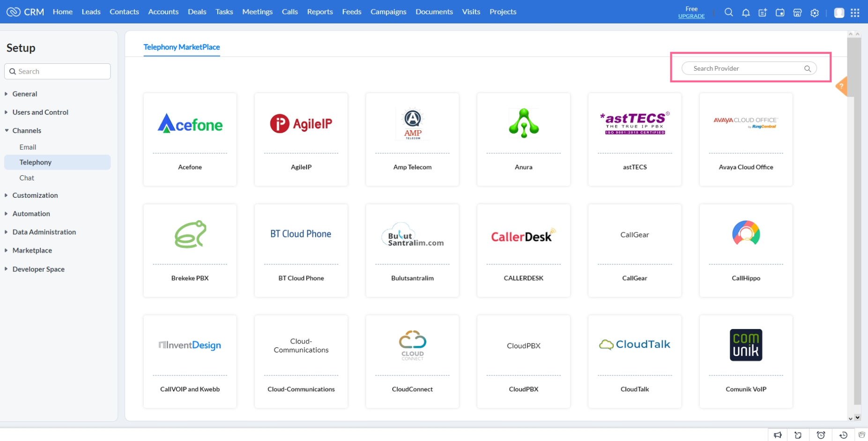This screenshot has width=868, height=441.
Task: Open recent items history icon
Action: coord(843,435)
